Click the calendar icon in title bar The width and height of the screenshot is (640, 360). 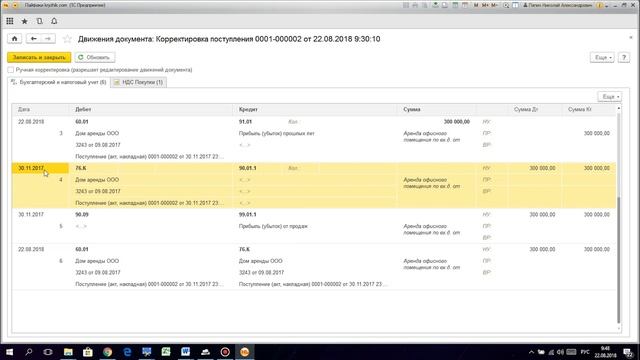[x=465, y=5]
